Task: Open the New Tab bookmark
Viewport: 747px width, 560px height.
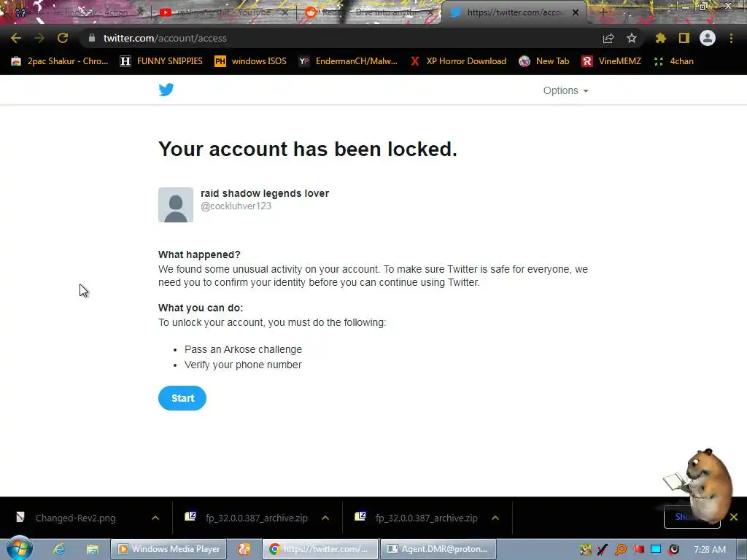Action: coord(544,61)
